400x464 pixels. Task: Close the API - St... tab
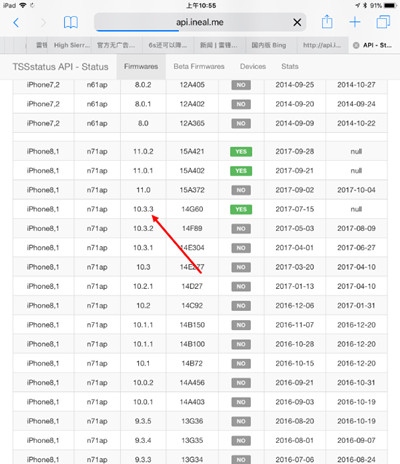356,45
